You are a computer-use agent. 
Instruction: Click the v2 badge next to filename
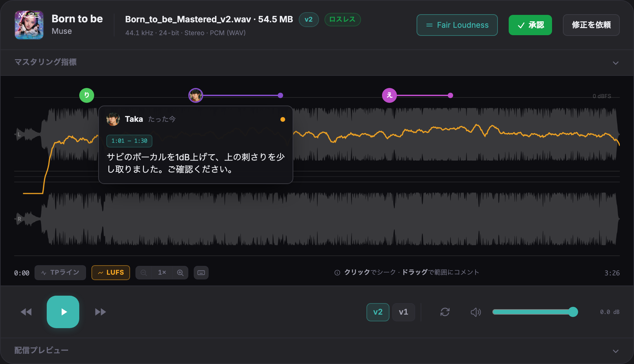309,20
